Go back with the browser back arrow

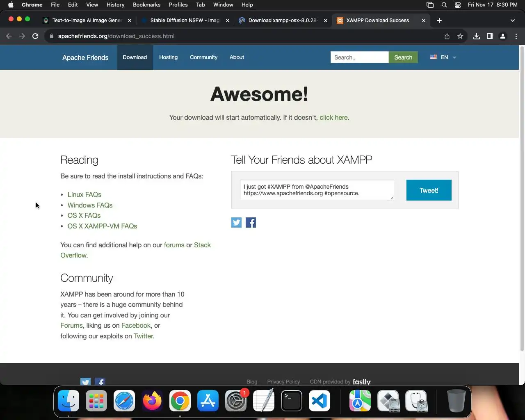(x=9, y=36)
